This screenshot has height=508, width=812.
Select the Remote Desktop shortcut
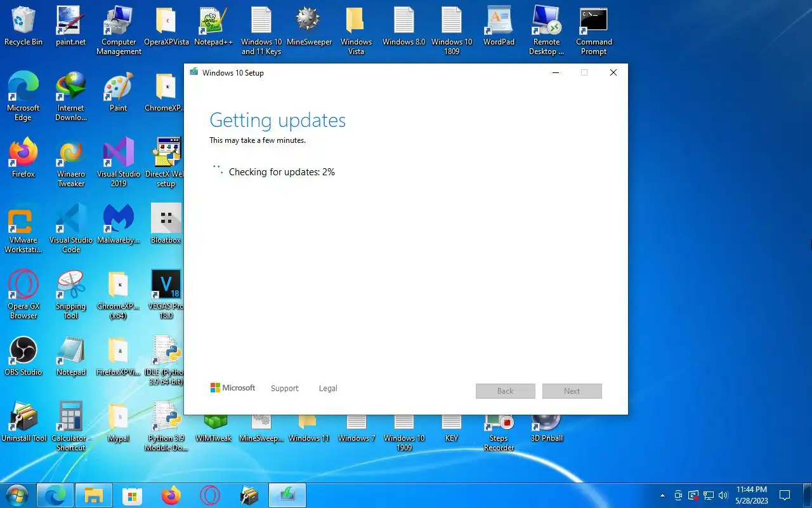tap(547, 31)
